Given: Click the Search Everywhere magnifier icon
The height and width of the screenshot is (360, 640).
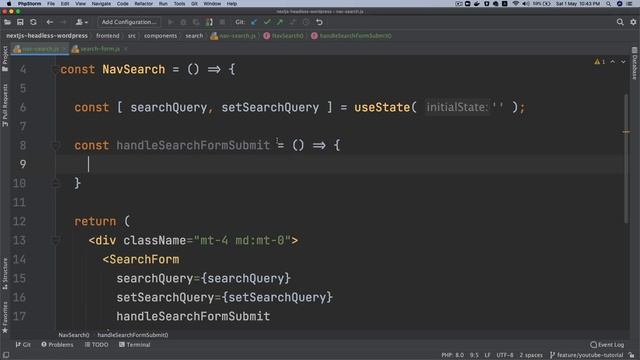Looking at the screenshot, I should point(620,22).
